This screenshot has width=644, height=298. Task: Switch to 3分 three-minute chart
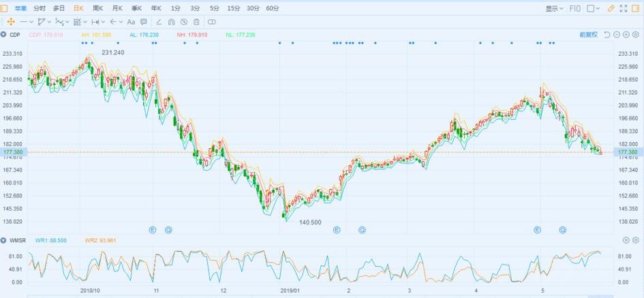[195, 8]
